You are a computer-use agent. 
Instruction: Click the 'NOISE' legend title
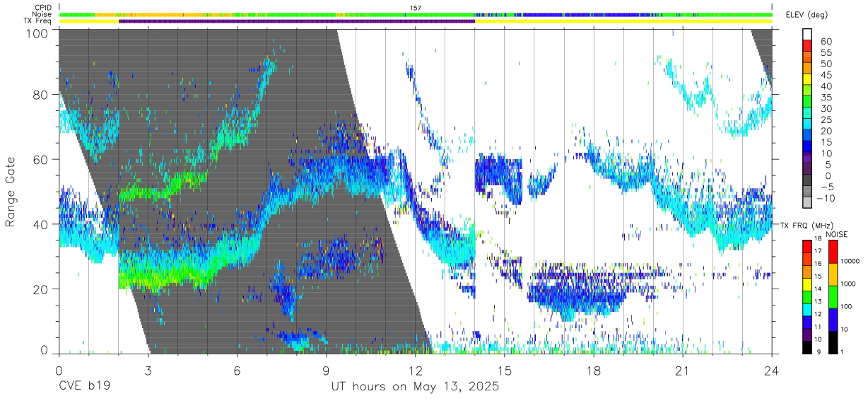(838, 234)
